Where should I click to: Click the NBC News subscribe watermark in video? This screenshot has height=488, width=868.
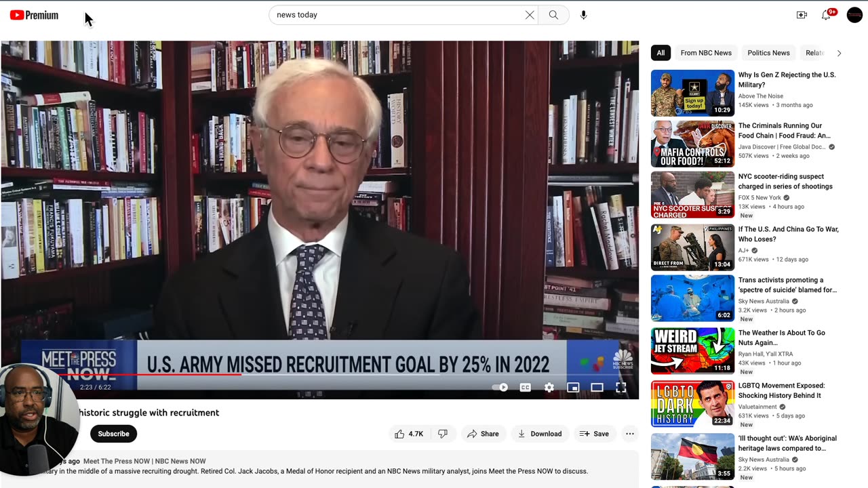623,360
